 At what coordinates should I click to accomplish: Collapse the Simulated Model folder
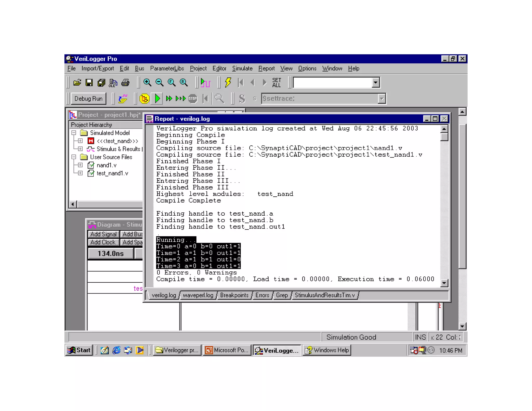click(x=74, y=133)
